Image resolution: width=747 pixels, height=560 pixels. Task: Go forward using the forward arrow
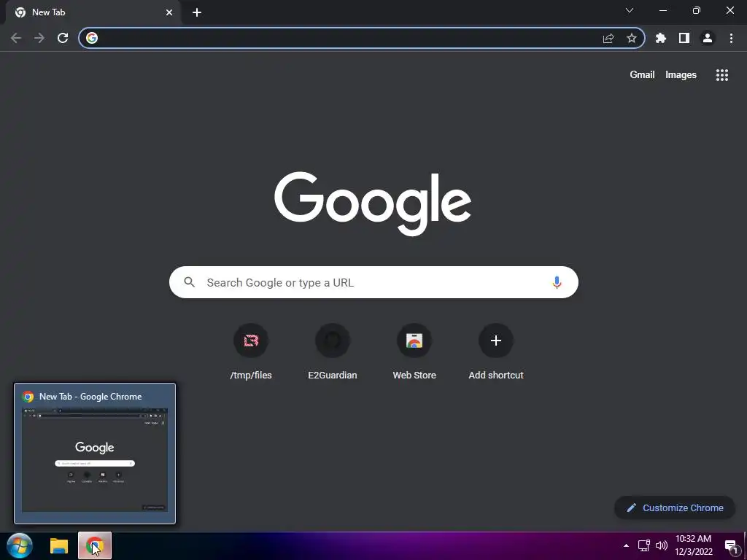pos(39,38)
